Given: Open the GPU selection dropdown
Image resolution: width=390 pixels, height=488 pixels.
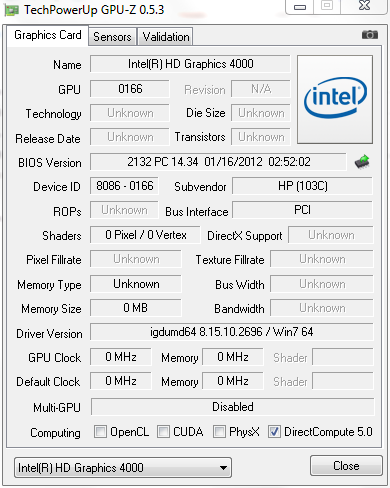Looking at the screenshot, I should [123, 468].
